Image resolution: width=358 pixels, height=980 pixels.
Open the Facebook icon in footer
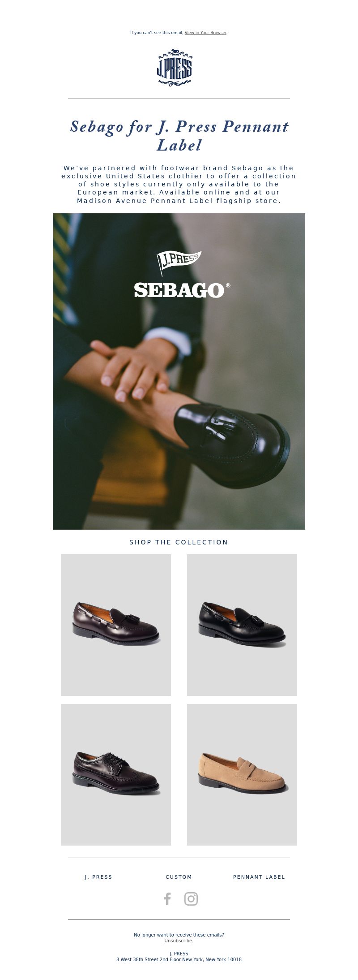tap(167, 898)
